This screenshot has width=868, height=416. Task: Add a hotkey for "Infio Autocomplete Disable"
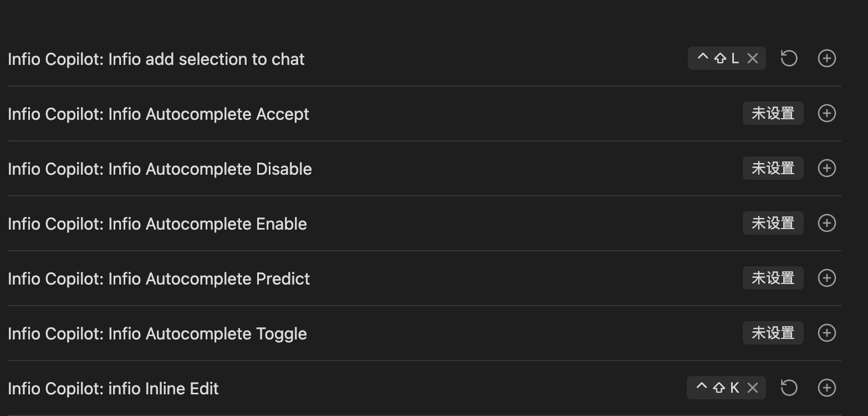[x=826, y=168]
